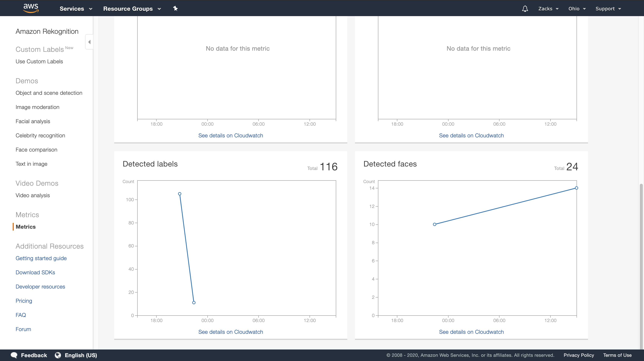Expand the Services dropdown
The image size is (644, 361).
coord(76,9)
